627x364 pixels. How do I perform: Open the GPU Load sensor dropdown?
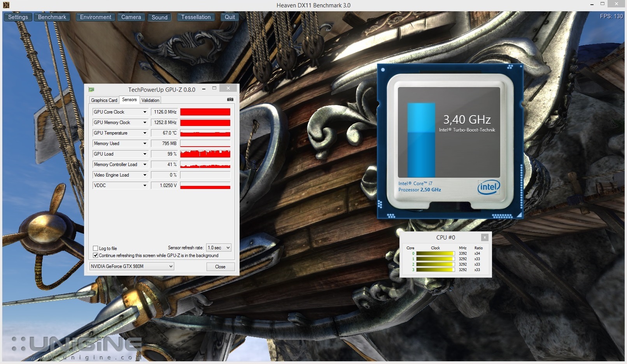click(145, 154)
